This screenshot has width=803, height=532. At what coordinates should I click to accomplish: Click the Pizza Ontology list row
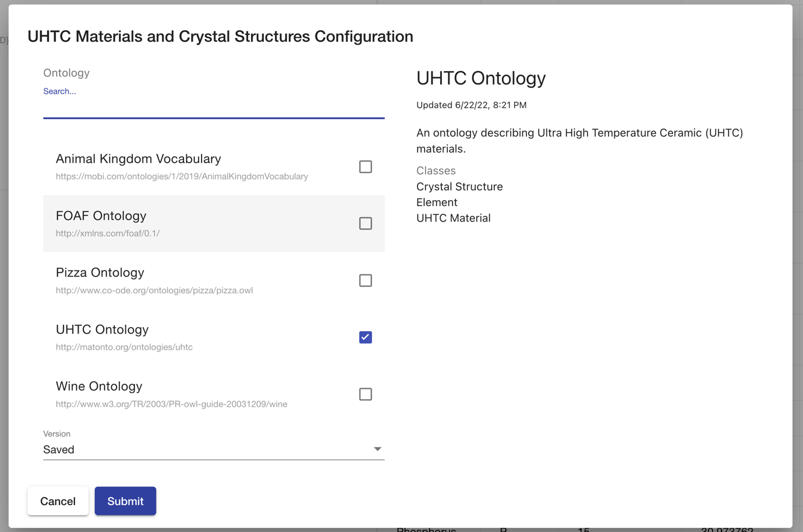pos(175,280)
